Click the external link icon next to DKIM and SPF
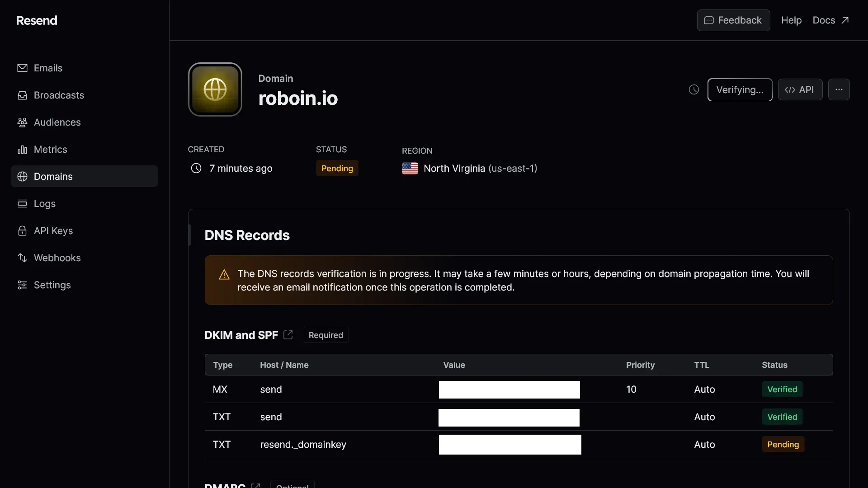Viewport: 868px width, 488px height. 288,334
